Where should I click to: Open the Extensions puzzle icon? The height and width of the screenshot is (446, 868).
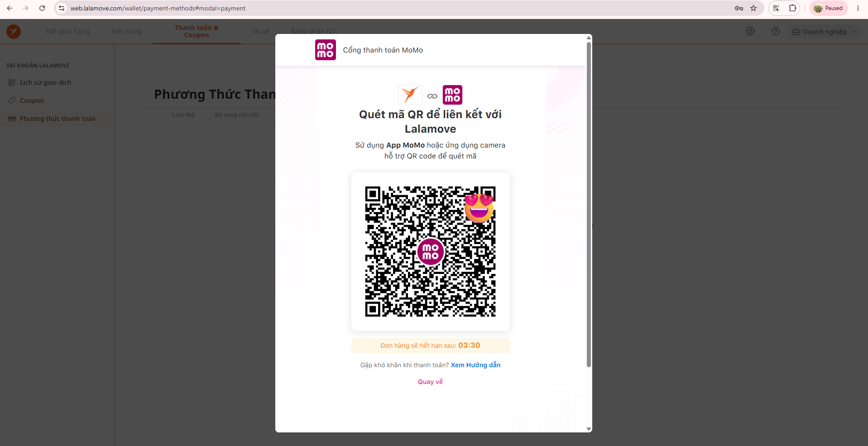point(792,8)
